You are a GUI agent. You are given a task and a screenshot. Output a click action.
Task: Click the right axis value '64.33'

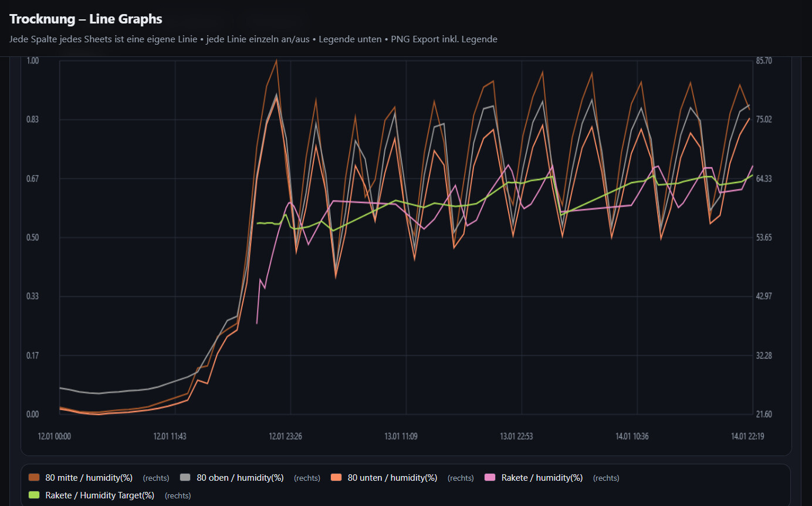764,178
